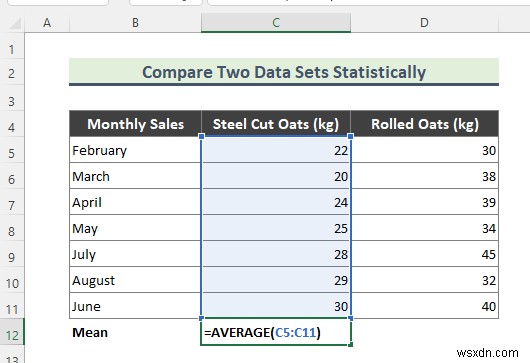The image size is (530, 363).
Task: Click the June steel cut value 30
Action: point(276,306)
